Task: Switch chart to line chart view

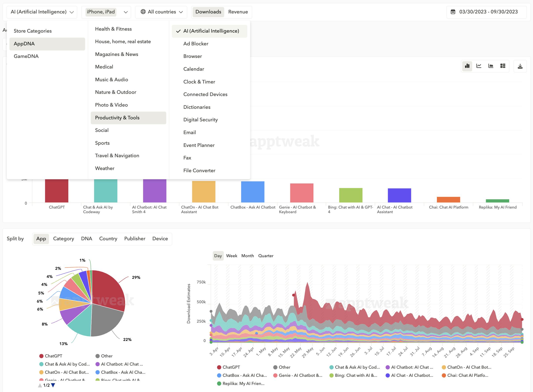Action: tap(479, 66)
